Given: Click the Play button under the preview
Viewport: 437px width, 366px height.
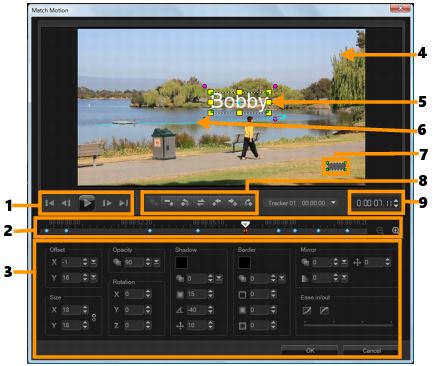Looking at the screenshot, I should [x=87, y=203].
